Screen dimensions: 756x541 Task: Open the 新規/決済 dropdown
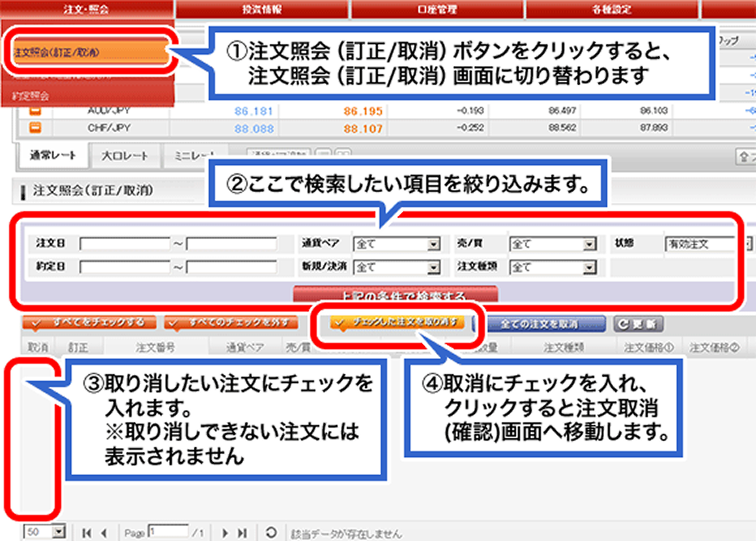(432, 267)
